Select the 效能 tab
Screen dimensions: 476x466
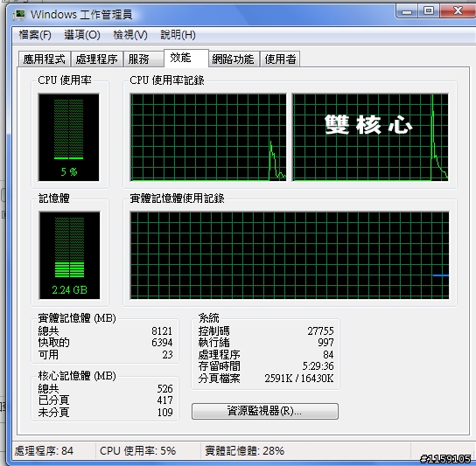(x=186, y=58)
